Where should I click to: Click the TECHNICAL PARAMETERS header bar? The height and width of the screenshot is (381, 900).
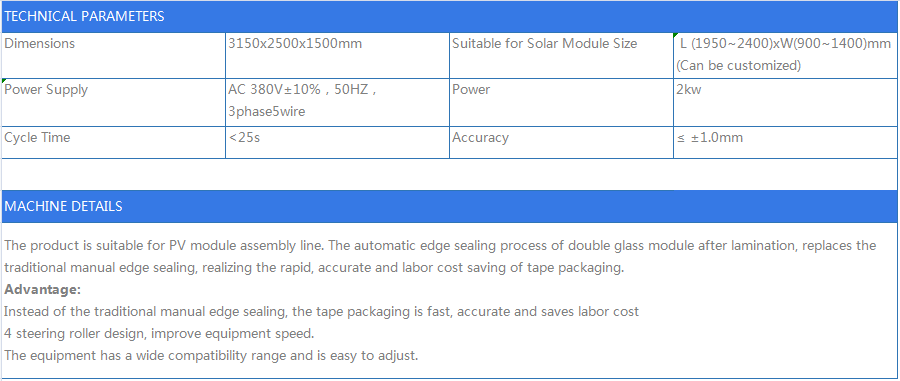(449, 17)
